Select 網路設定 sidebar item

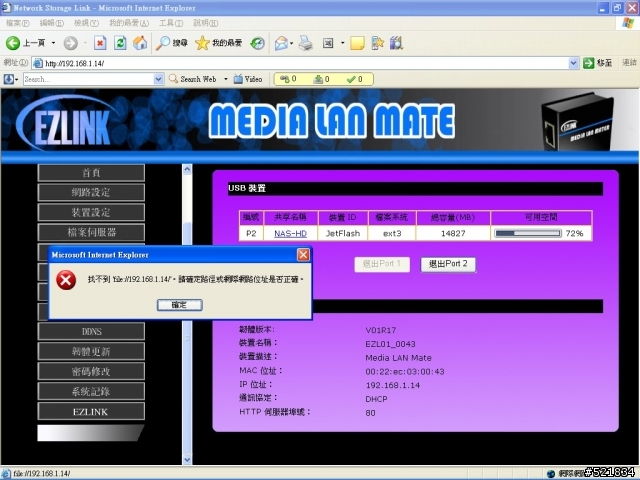91,193
